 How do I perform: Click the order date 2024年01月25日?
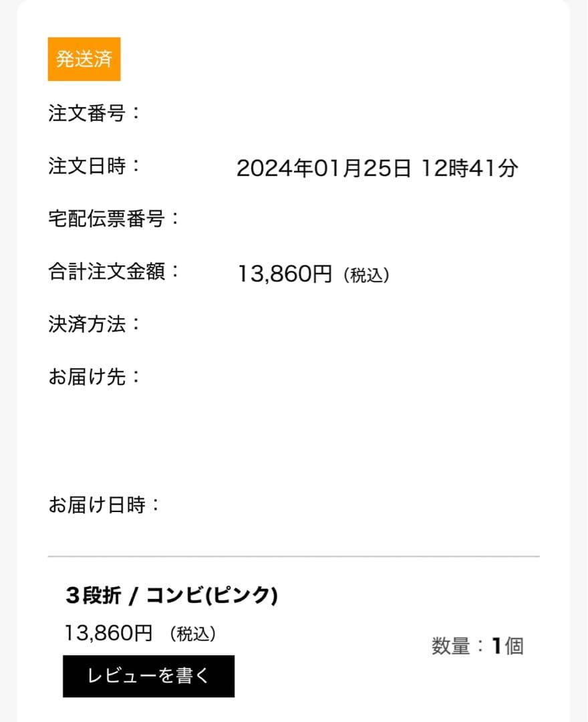click(x=323, y=169)
